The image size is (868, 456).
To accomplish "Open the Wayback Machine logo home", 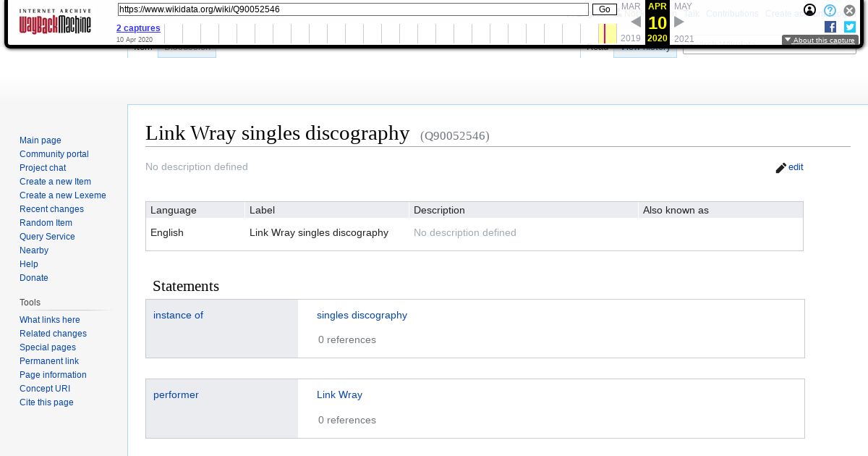I will point(55,22).
